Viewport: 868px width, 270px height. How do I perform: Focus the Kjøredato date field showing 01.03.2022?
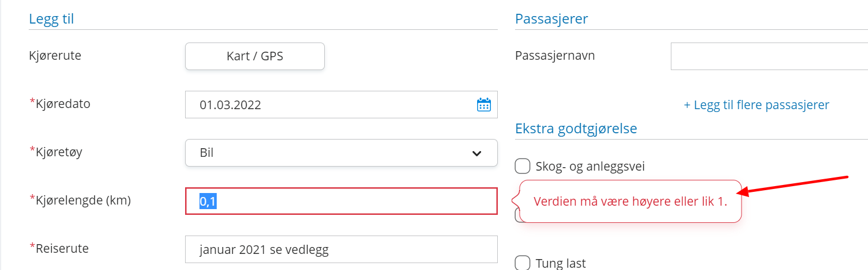pos(341,105)
